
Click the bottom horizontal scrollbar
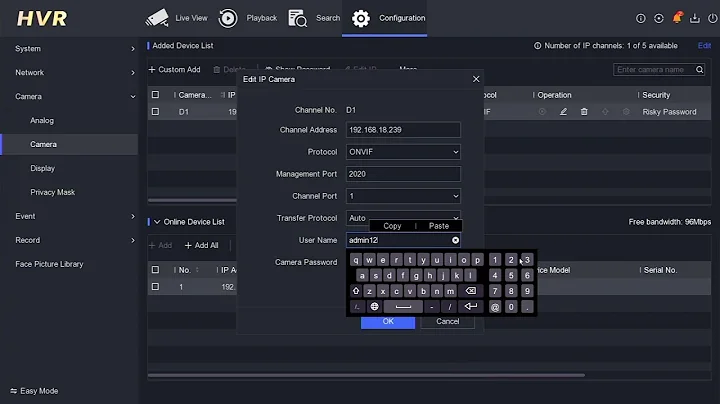pos(366,375)
